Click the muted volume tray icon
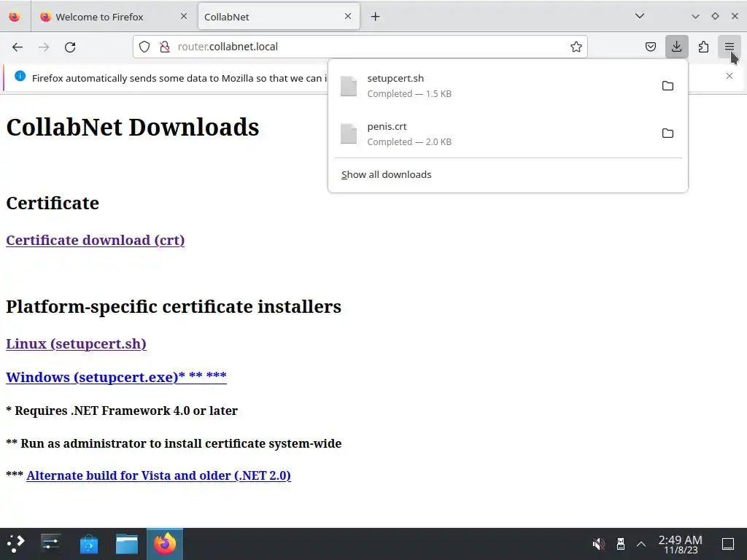The height and width of the screenshot is (560, 747). tap(599, 544)
